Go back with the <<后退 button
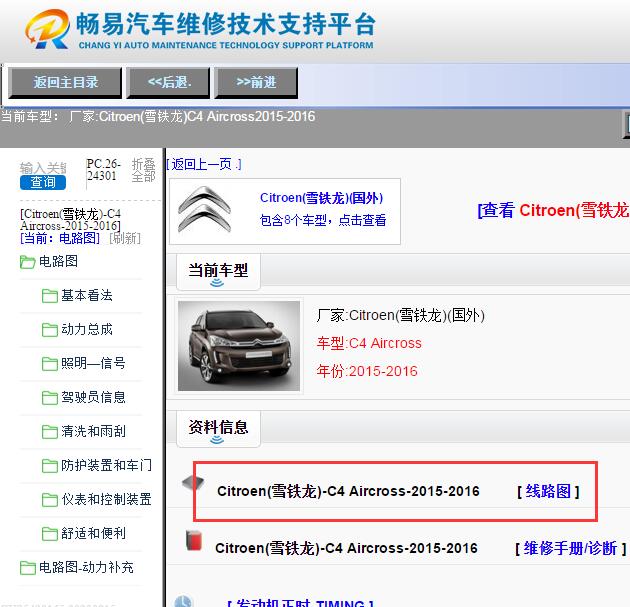The height and width of the screenshot is (607, 630). pyautogui.click(x=168, y=82)
